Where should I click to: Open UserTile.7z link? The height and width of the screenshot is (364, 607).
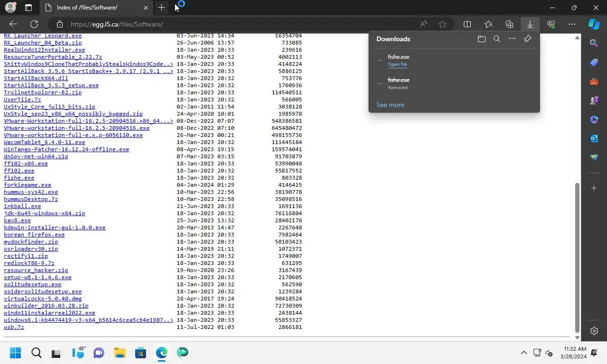tap(22, 100)
